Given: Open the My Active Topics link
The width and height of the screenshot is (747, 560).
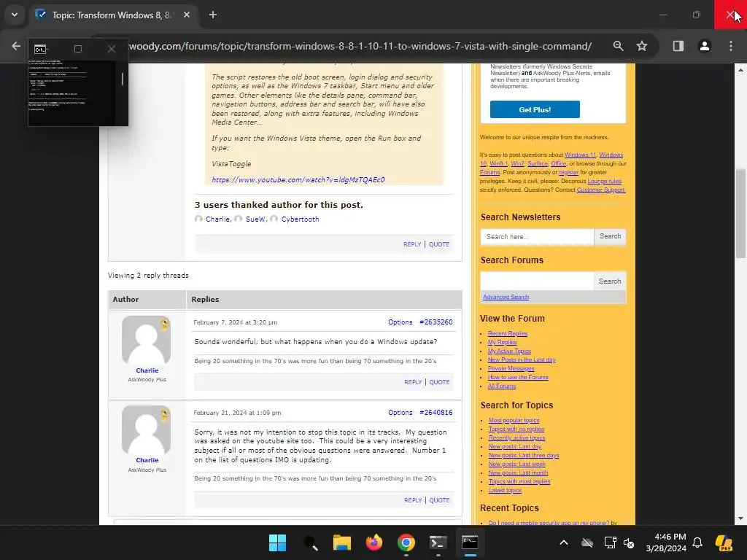Looking at the screenshot, I should click(x=509, y=351).
